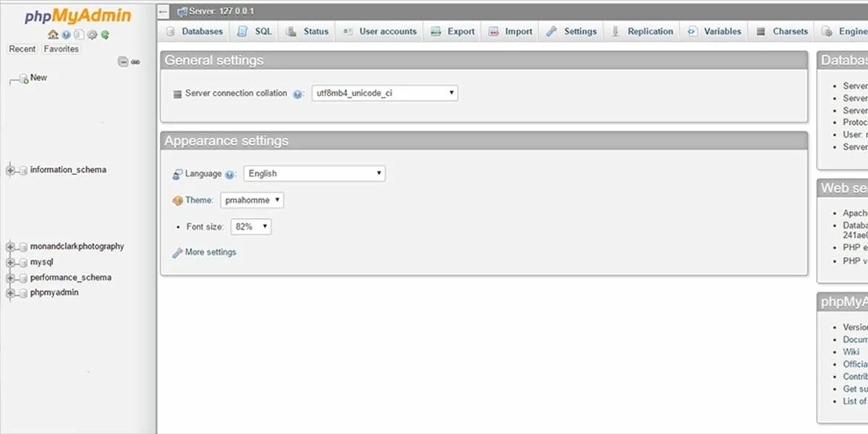Viewport: 868px width, 434px height.
Task: Click the server icon in breadcrumb
Action: 182,12
